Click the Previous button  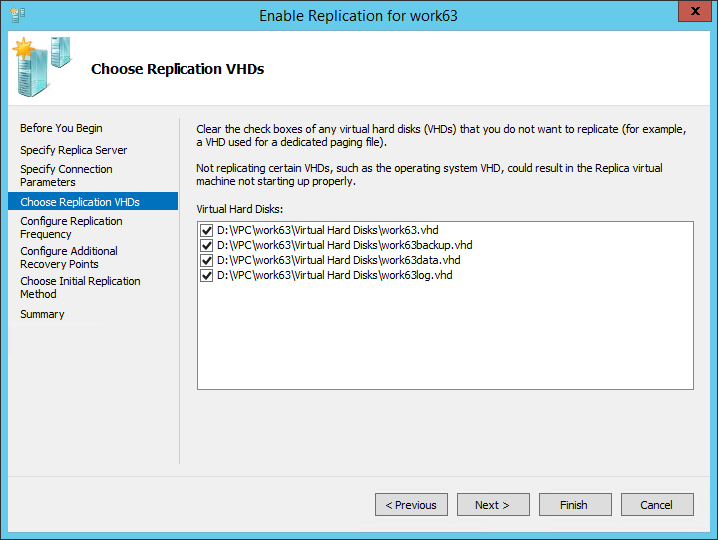click(x=411, y=505)
